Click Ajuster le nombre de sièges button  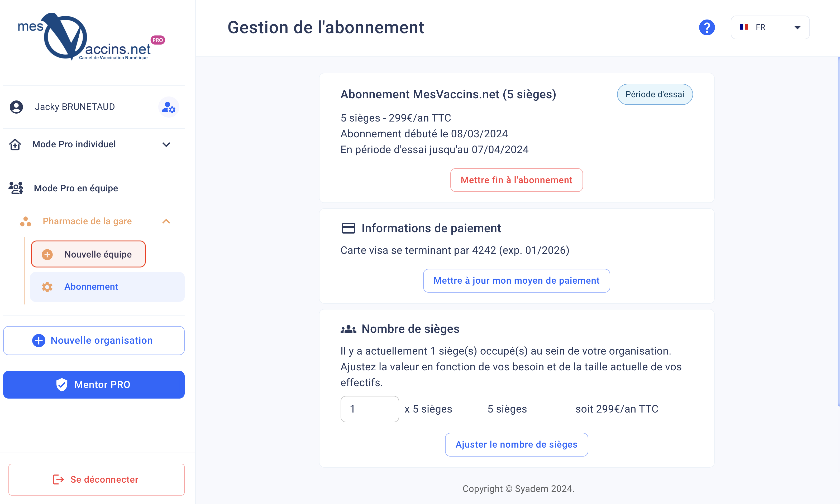coord(517,445)
